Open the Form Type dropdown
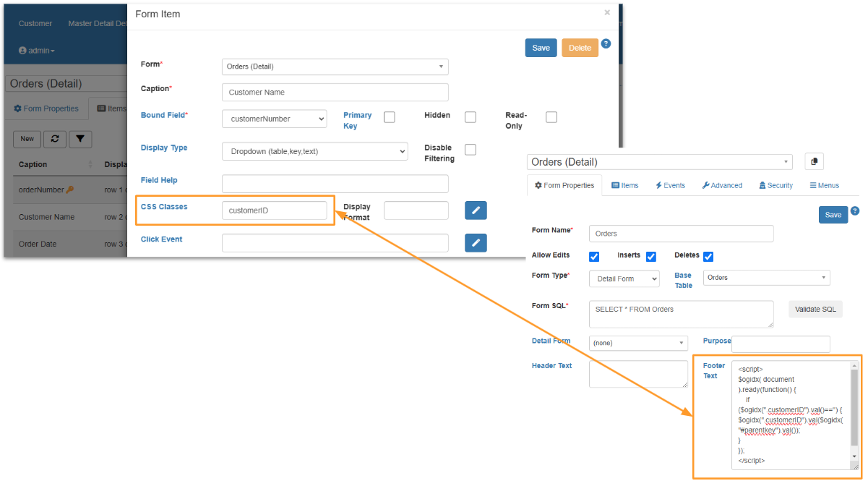 point(624,278)
